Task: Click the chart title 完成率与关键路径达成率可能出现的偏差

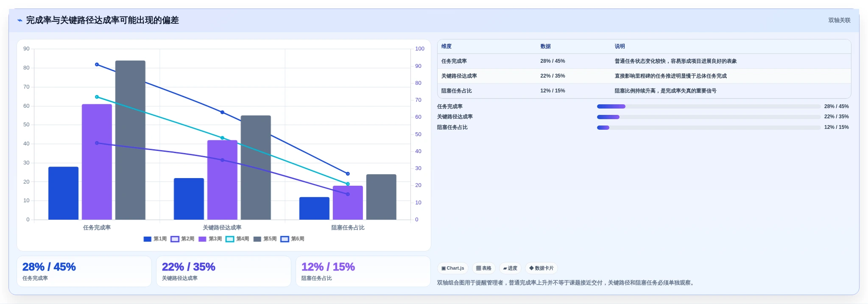Action: click(103, 20)
